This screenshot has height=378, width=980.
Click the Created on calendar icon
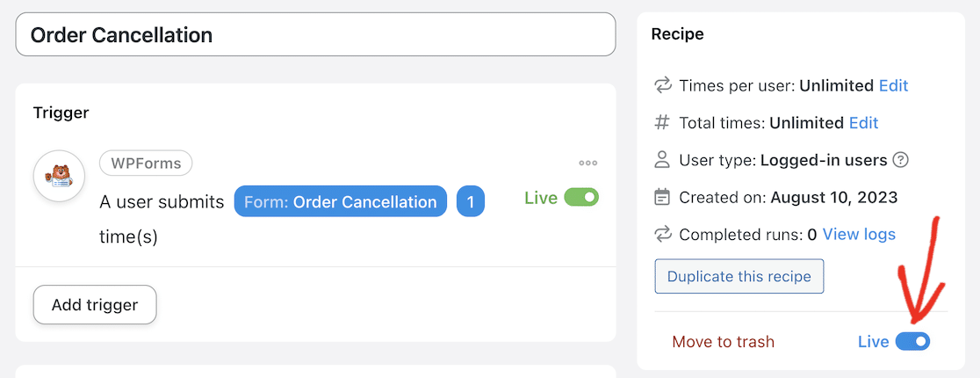(663, 197)
